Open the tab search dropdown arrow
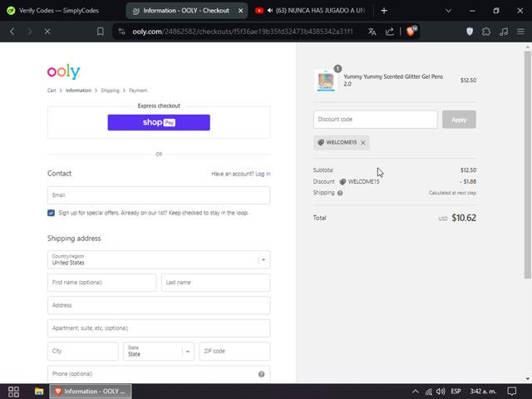The height and width of the screenshot is (399, 532). point(448,11)
